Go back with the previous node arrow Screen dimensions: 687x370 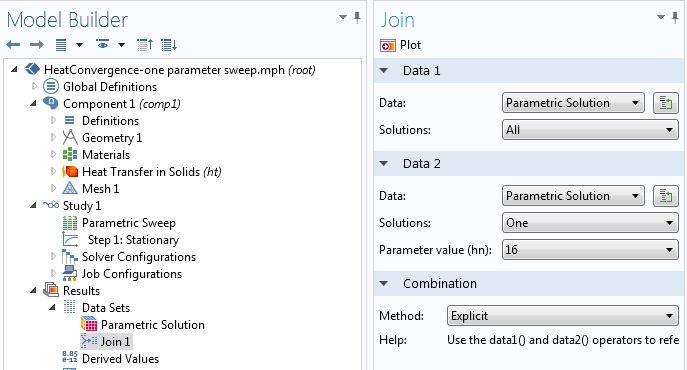(13, 44)
